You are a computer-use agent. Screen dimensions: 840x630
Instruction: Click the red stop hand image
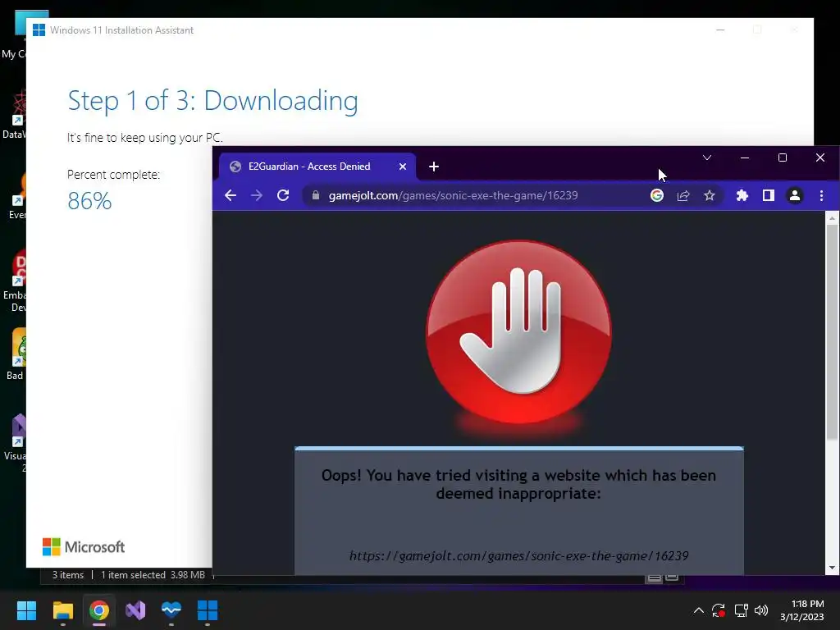[x=518, y=332]
